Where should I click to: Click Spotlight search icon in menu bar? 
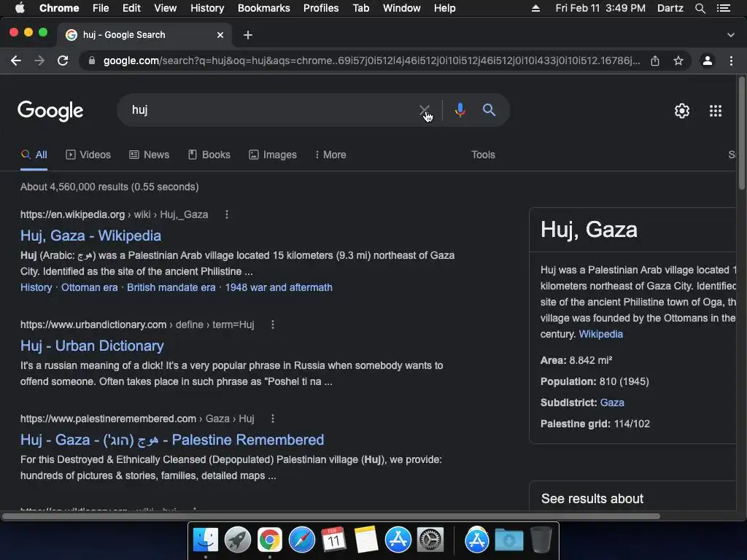(700, 8)
